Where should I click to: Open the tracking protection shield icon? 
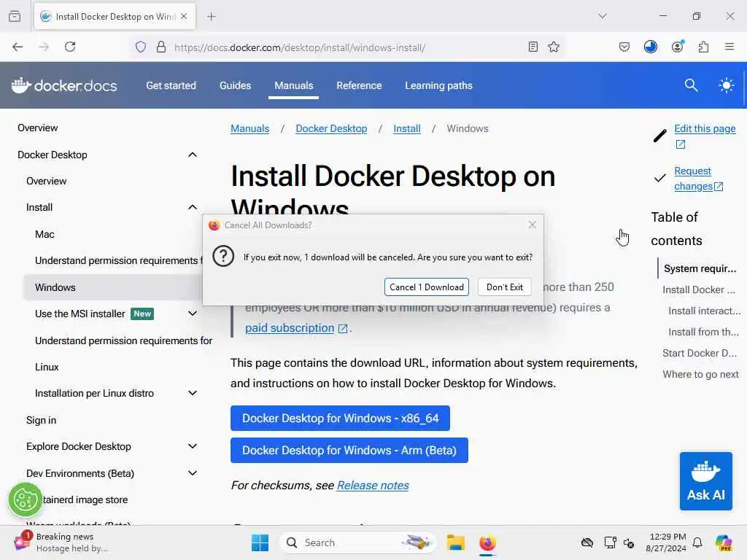point(141,47)
